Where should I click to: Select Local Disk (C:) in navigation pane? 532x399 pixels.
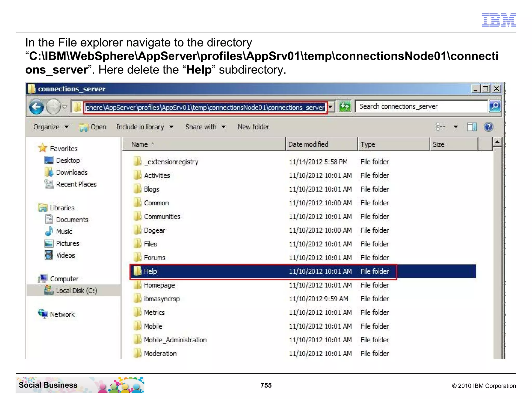coord(77,291)
